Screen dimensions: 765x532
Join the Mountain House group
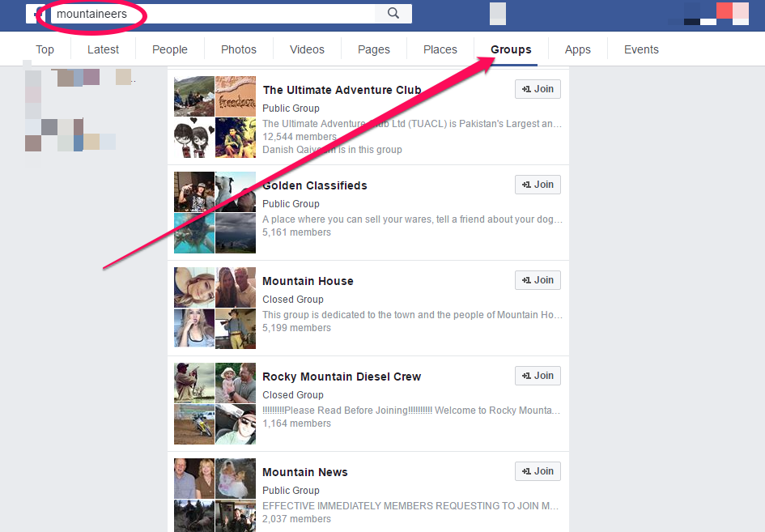coord(538,281)
